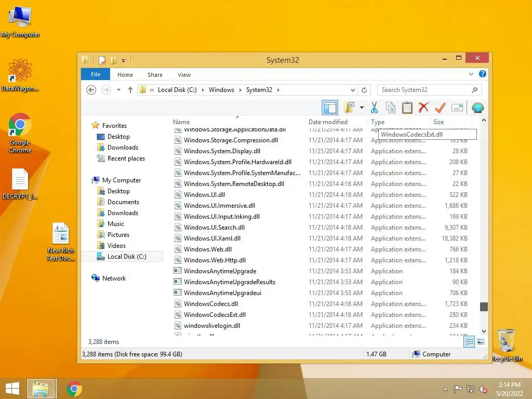This screenshot has width=532, height=399.
Task: Click the blue Help question icon
Action: [483, 74]
